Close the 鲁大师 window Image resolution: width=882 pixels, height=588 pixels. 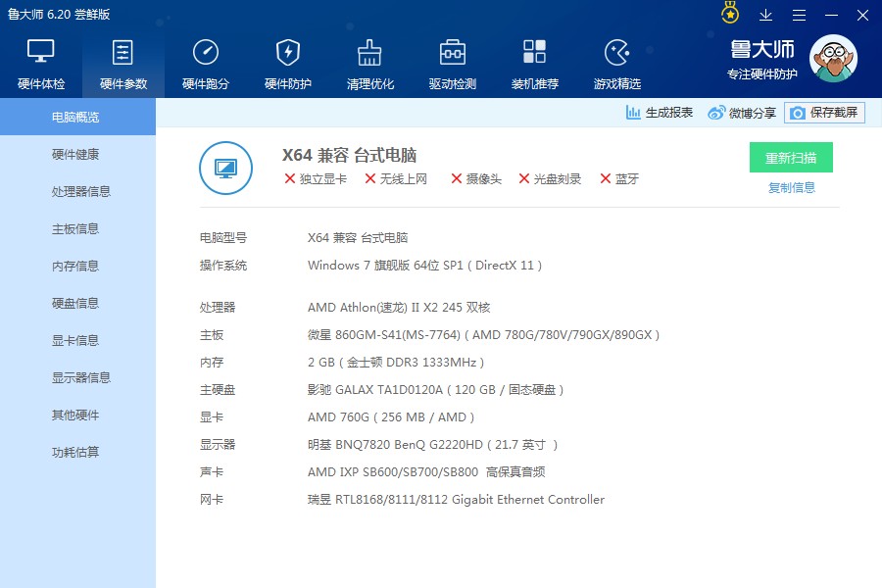(x=862, y=16)
